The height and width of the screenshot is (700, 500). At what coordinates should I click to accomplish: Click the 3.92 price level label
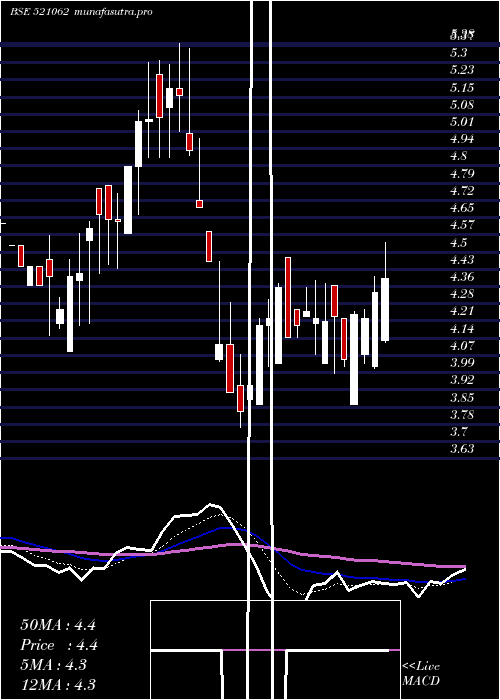click(462, 380)
